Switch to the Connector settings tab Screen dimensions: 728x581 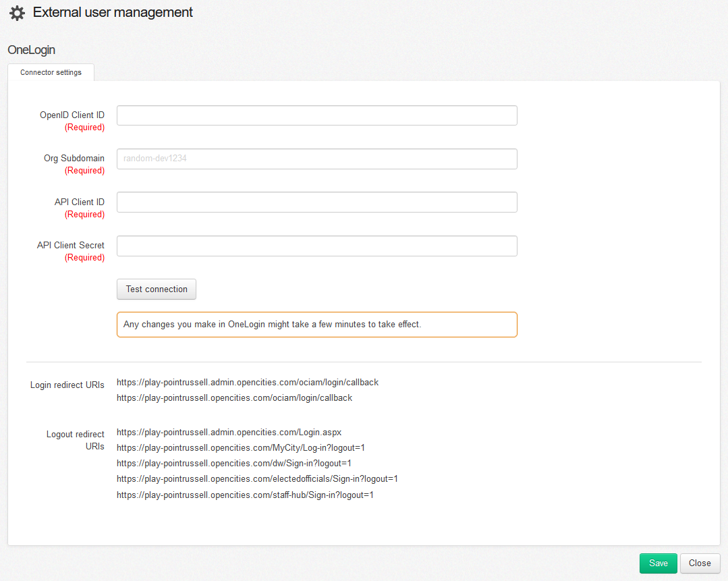click(51, 72)
